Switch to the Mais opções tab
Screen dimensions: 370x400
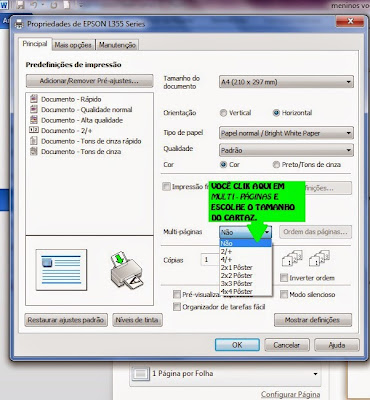(73, 45)
